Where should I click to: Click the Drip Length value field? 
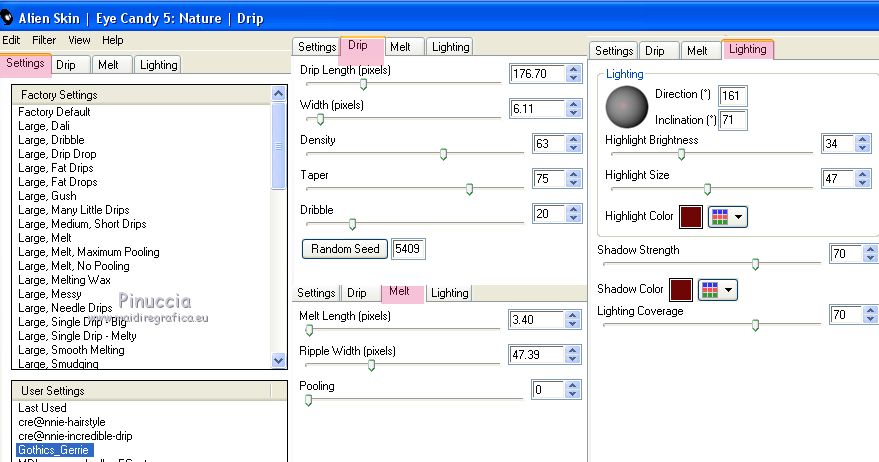[537, 73]
